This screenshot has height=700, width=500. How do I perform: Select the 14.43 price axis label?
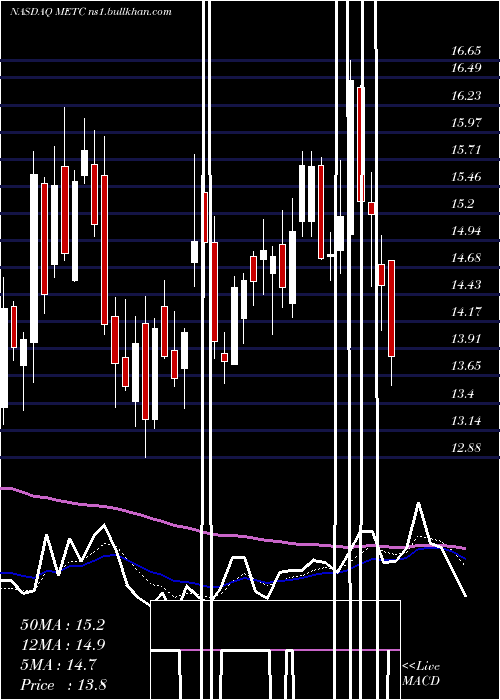(466, 285)
